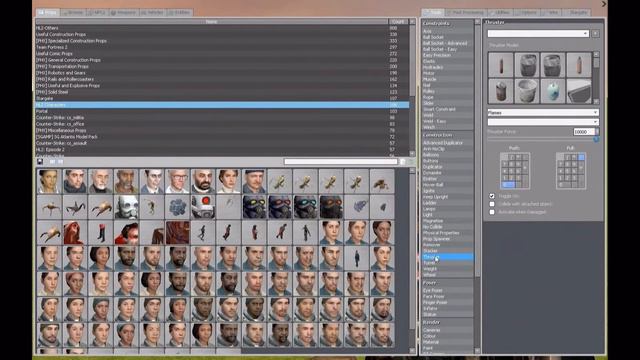Click the prop category list vertical scrollbar
640x360 pixels.
tap(412, 87)
